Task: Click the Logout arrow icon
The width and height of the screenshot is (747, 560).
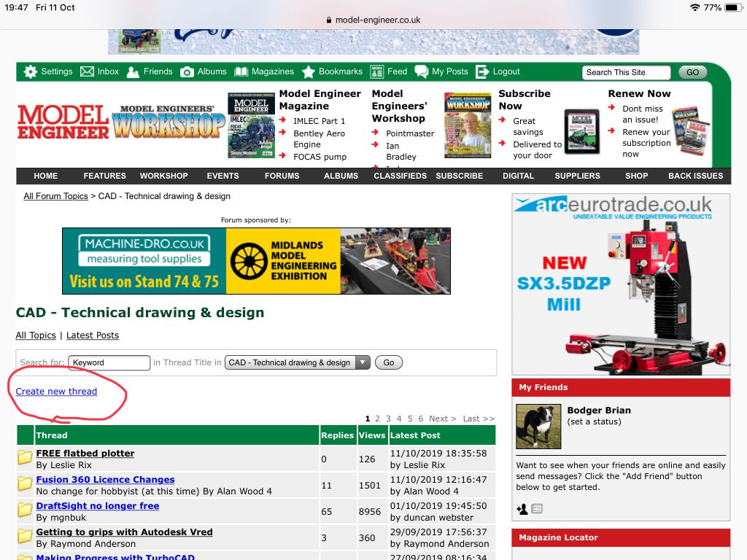Action: (x=482, y=71)
